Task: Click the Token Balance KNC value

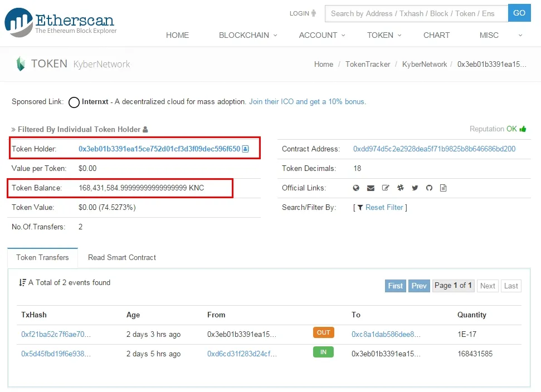Action: coord(142,188)
